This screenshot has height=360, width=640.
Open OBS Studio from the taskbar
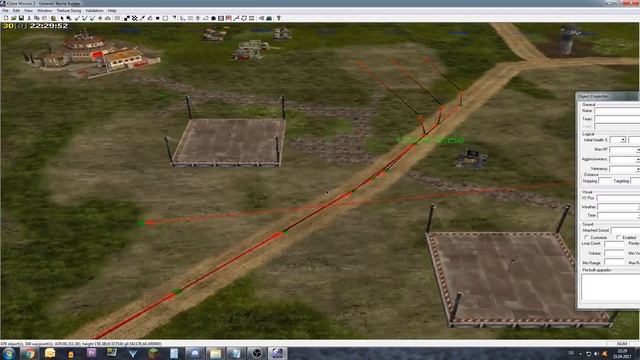coord(257,353)
